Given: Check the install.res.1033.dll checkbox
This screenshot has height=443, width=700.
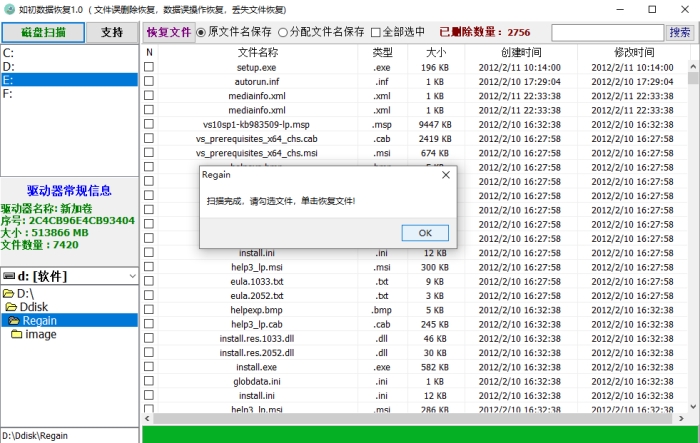Looking at the screenshot, I should [149, 338].
